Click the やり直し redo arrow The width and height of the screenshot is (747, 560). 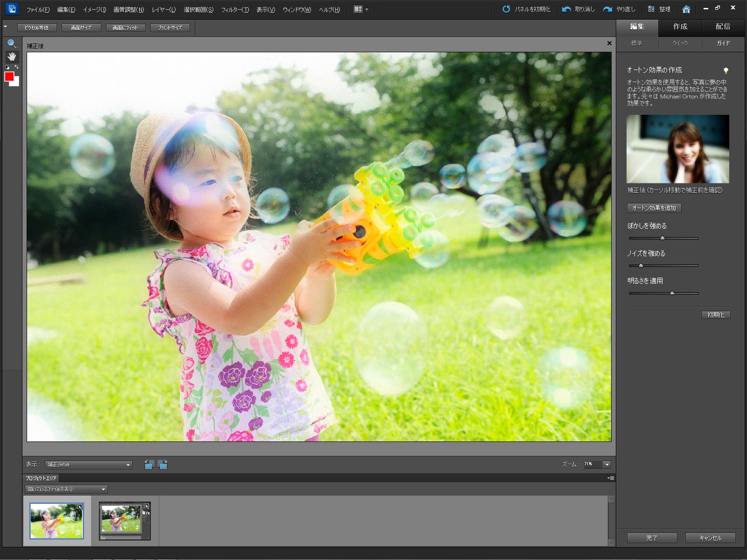607,9
